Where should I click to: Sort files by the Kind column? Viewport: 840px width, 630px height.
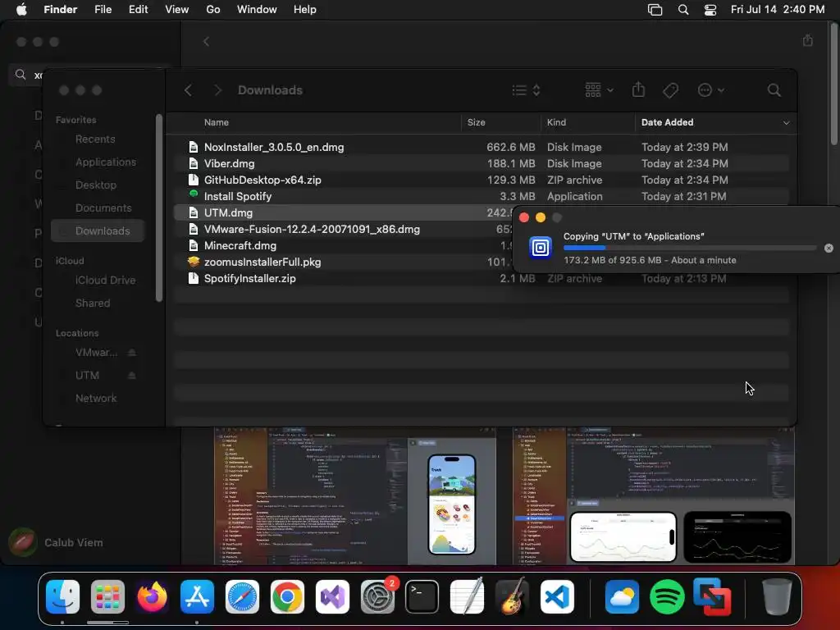pos(556,123)
